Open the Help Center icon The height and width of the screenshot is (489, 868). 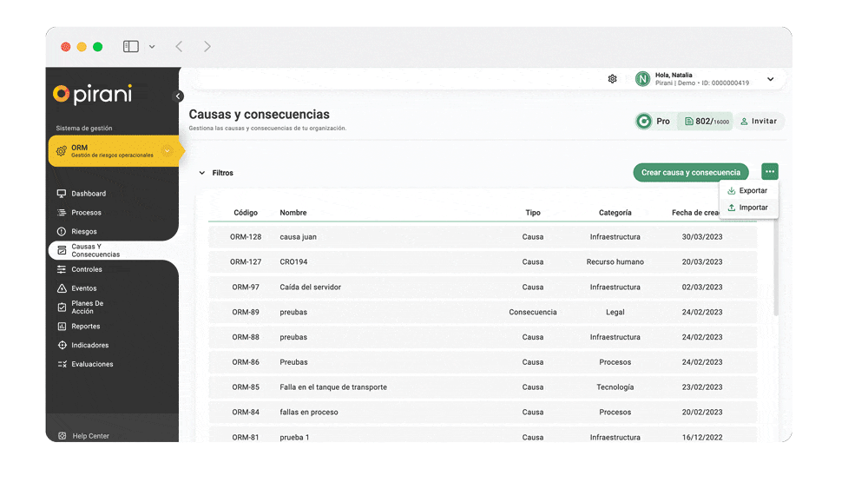(62, 436)
